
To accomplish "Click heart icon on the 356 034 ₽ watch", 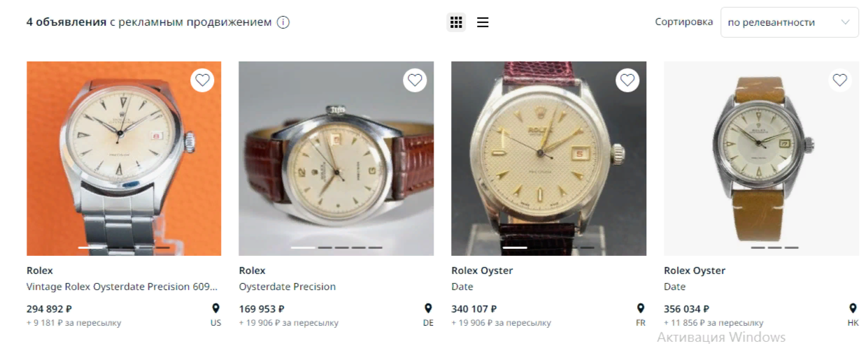I will pyautogui.click(x=839, y=80).
